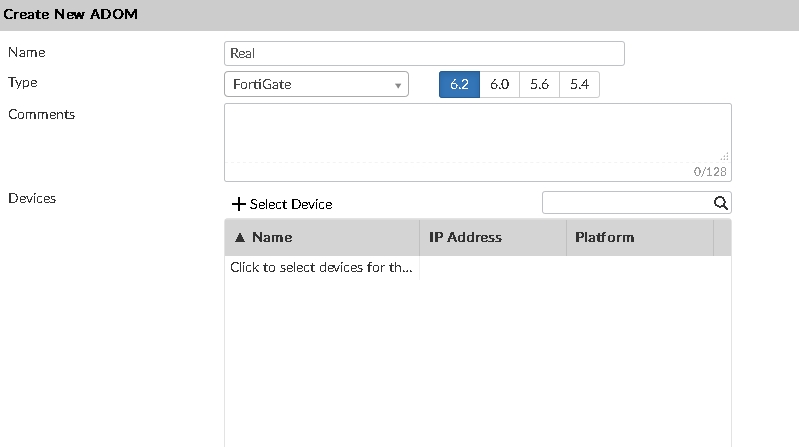This screenshot has width=799, height=447.
Task: Click the plus icon beside Select Device
Action: [x=238, y=204]
